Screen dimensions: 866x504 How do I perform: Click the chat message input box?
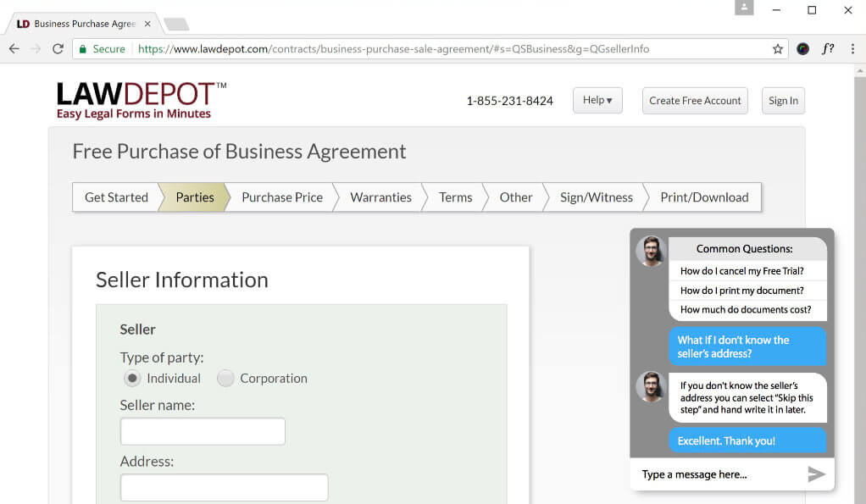pos(716,474)
